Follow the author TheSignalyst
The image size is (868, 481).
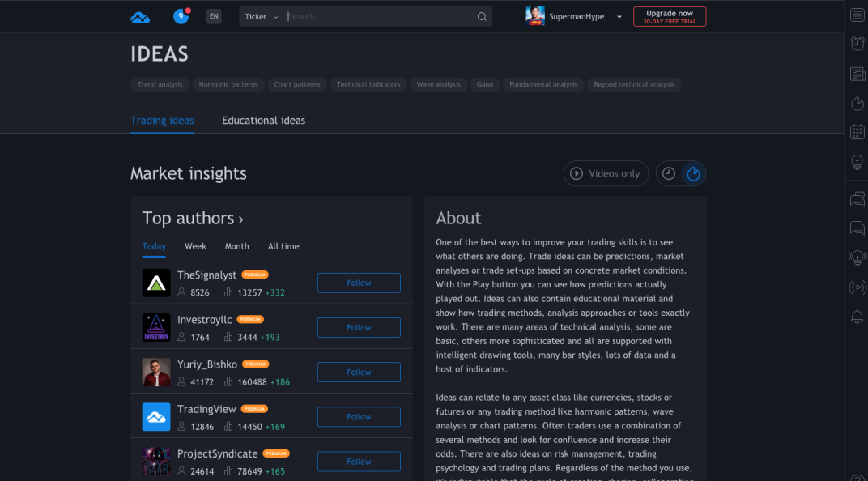pos(359,283)
